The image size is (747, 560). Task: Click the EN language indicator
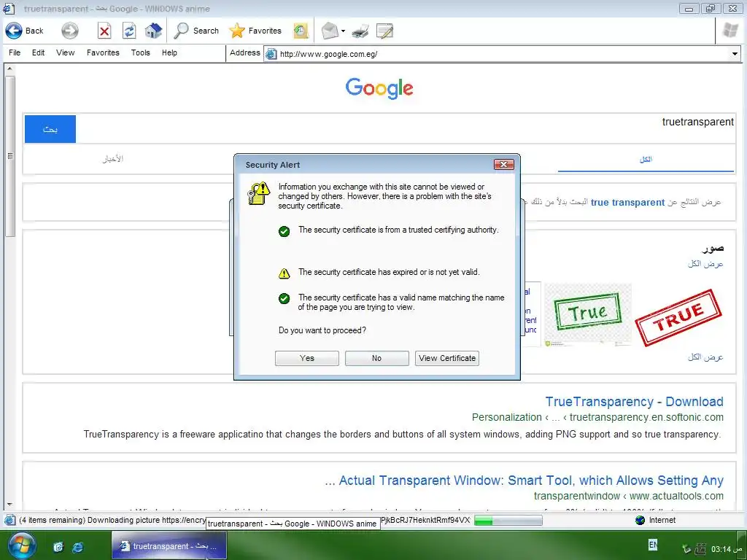653,544
